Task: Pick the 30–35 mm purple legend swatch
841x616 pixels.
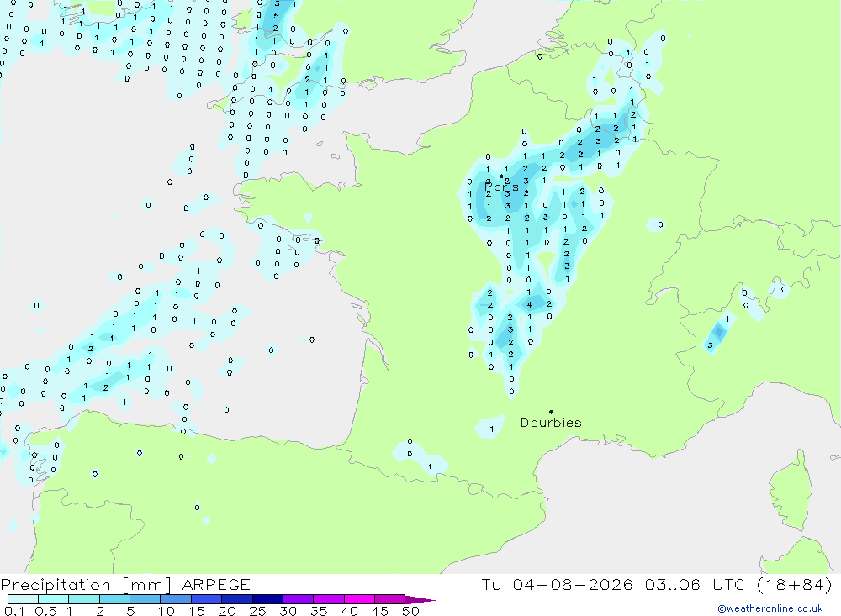Action: point(299,599)
